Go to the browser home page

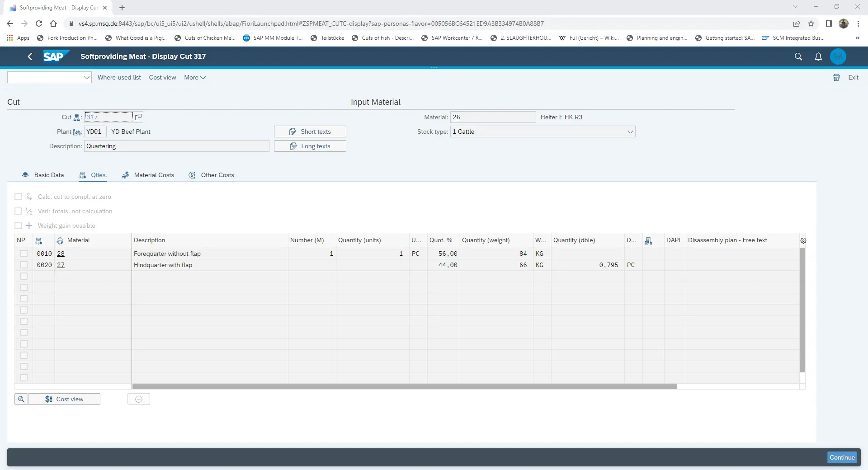53,23
